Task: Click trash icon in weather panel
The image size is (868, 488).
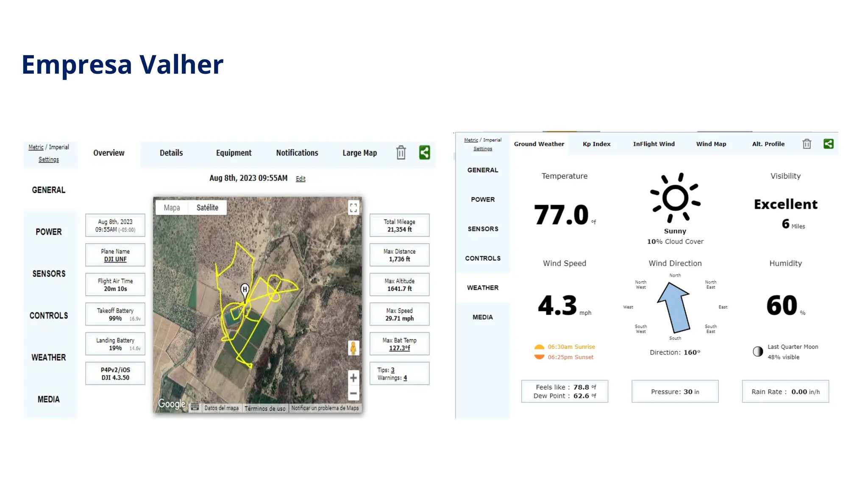Action: pyautogui.click(x=807, y=144)
